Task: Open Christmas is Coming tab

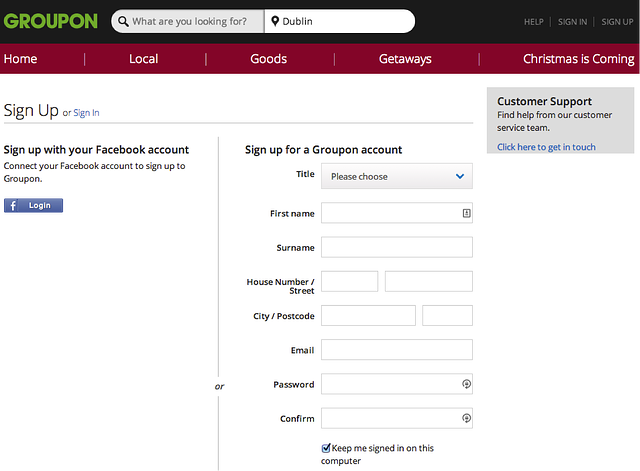Action: click(579, 59)
